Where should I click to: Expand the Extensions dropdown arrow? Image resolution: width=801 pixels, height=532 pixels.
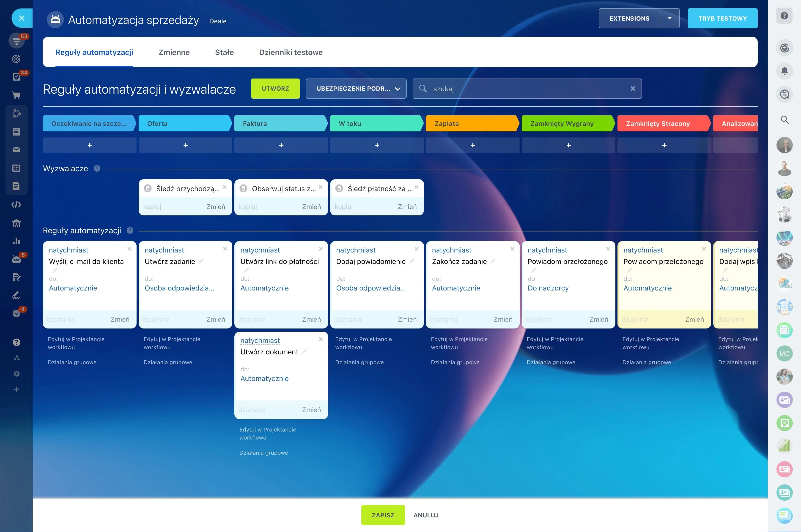(x=669, y=18)
